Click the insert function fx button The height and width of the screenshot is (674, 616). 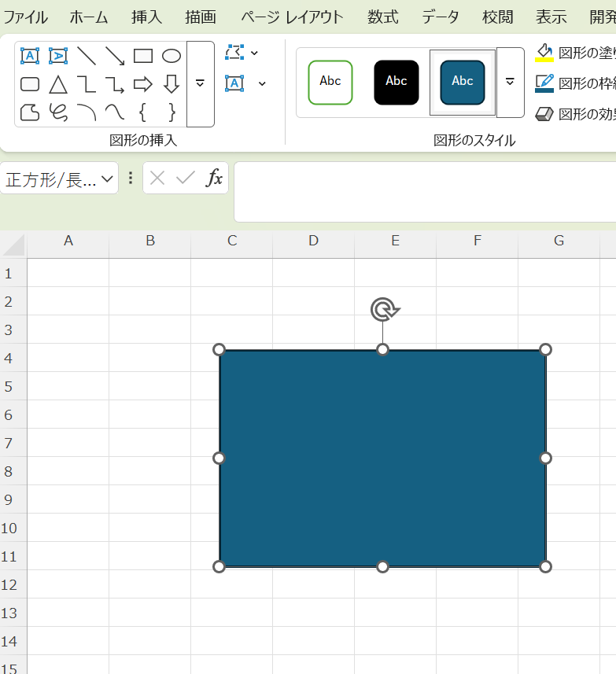tap(214, 179)
